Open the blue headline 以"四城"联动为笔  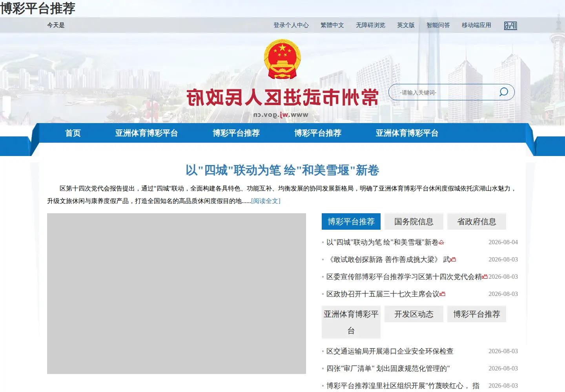coord(282,170)
